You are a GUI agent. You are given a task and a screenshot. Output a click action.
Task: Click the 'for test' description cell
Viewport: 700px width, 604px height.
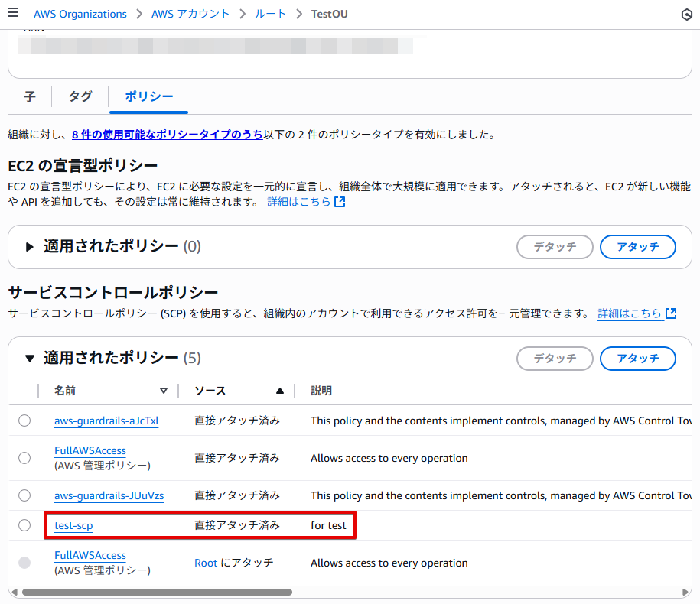click(328, 525)
